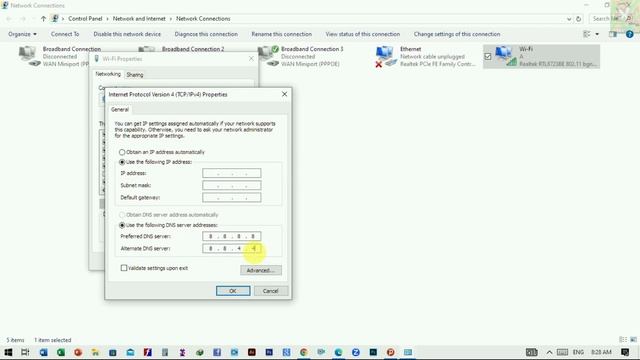The height and width of the screenshot is (360, 640).
Task: Open address bar history dropdown
Action: point(569,19)
